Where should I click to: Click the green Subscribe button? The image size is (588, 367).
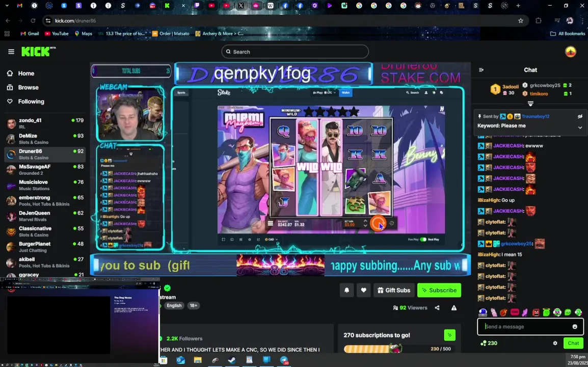(x=439, y=290)
